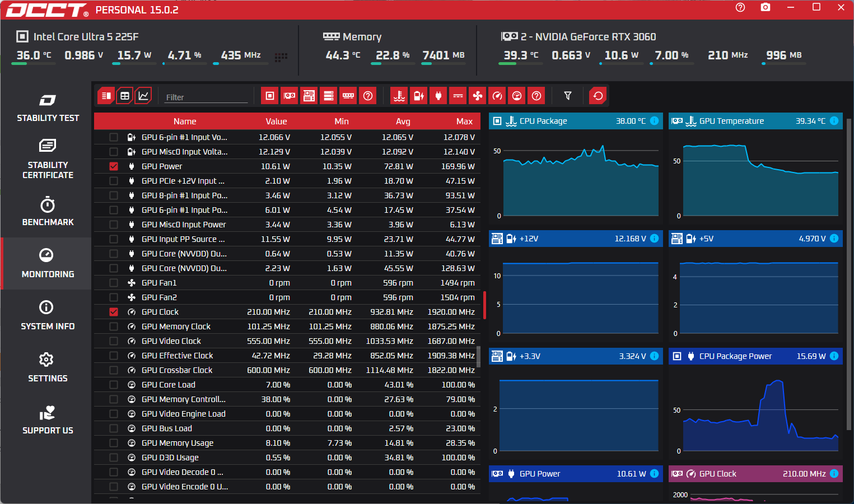Screen dimensions: 854x504
Task: Toggle other sensor types filter
Action: (536, 96)
